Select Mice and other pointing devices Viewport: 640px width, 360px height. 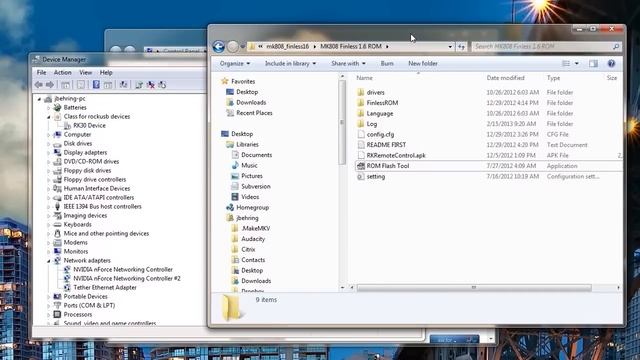click(x=106, y=234)
